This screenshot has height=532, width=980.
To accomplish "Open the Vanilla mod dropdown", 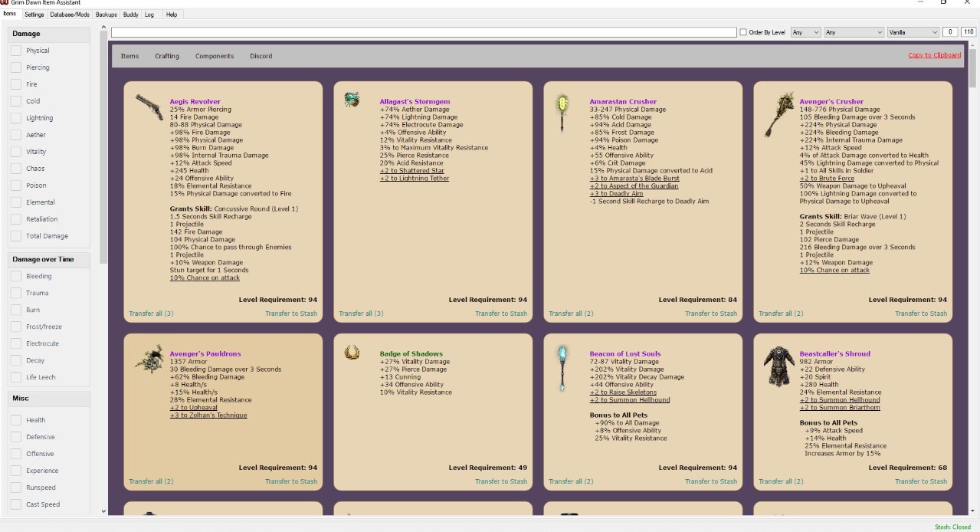I will (x=913, y=32).
